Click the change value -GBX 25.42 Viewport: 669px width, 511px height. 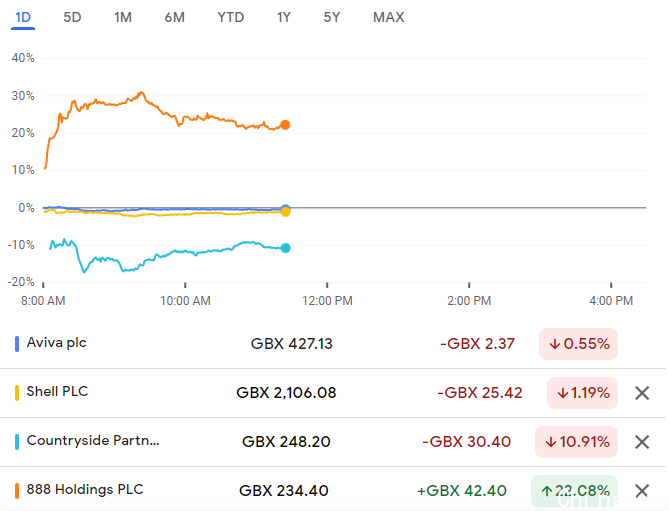480,393
